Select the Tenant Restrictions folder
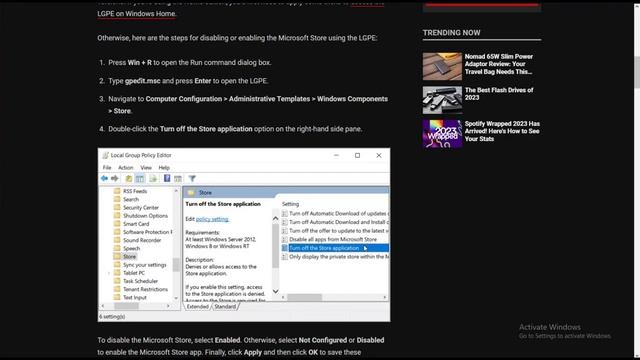This screenshot has width=640, height=360. 145,289
